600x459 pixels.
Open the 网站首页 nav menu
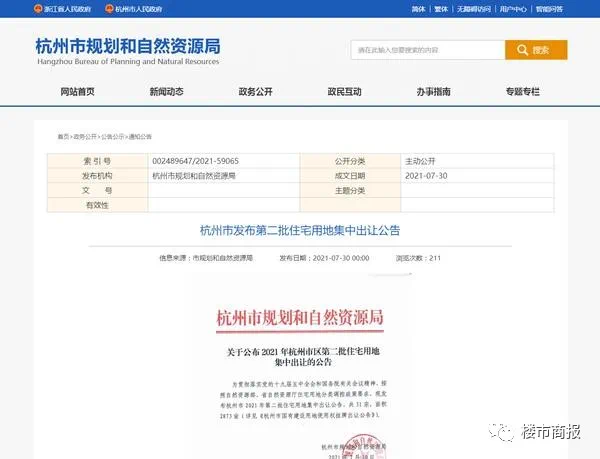[77, 91]
